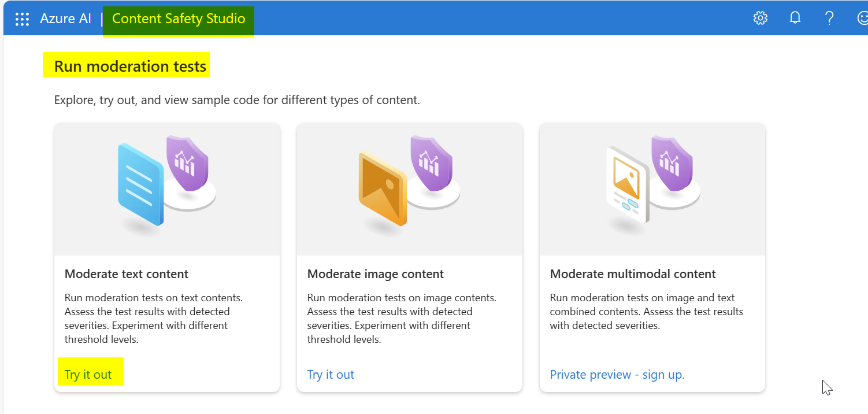
Task: Click the feedback smiley icon
Action: (x=862, y=19)
